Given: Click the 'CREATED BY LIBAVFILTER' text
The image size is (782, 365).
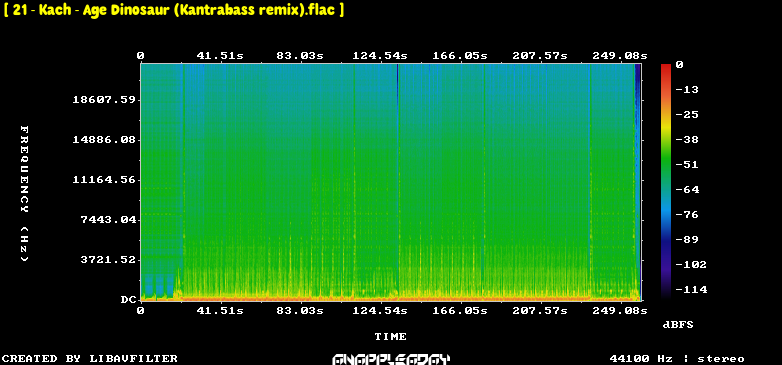Looking at the screenshot, I should (90, 359).
